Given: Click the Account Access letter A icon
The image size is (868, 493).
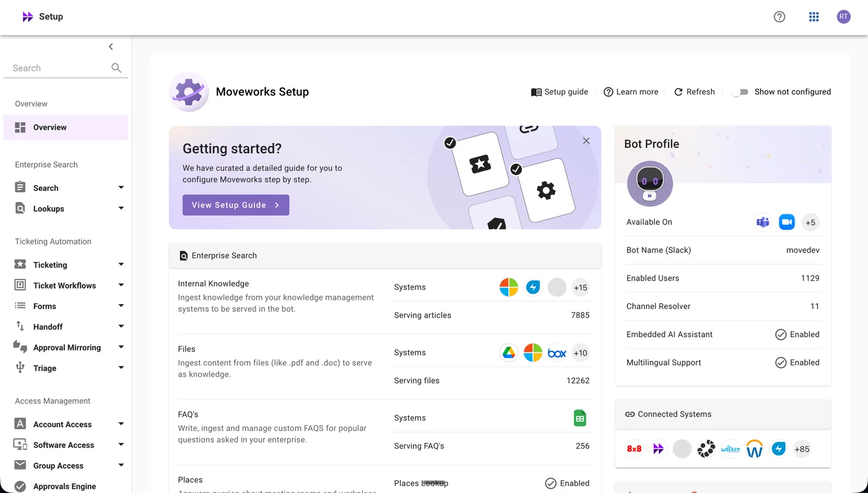Looking at the screenshot, I should 20,424.
